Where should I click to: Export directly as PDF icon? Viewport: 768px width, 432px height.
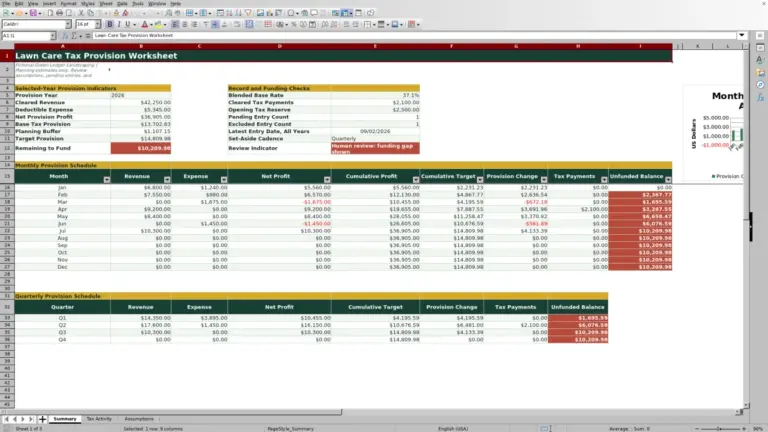point(50,13)
